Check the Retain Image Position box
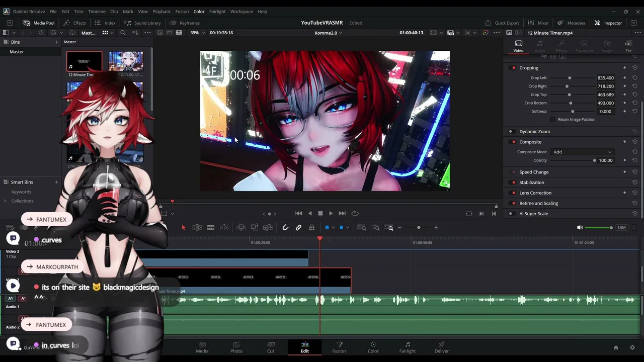This screenshot has width=644, height=362. pos(553,120)
